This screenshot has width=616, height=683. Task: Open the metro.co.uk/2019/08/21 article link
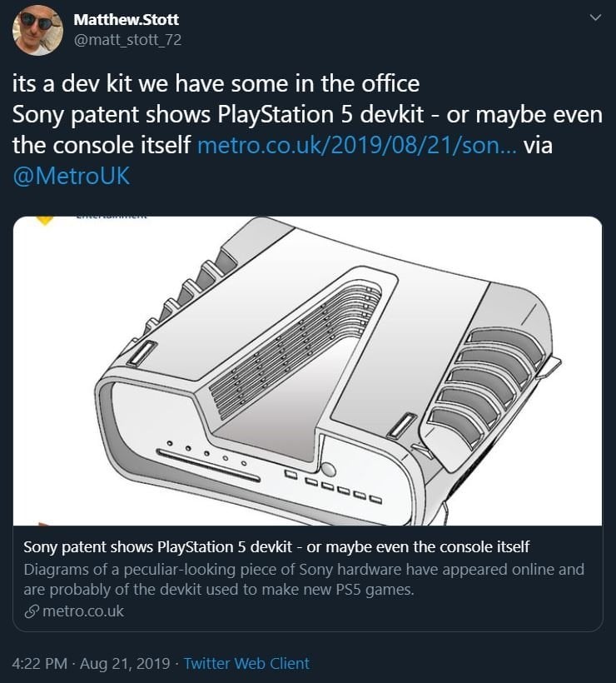(x=356, y=146)
